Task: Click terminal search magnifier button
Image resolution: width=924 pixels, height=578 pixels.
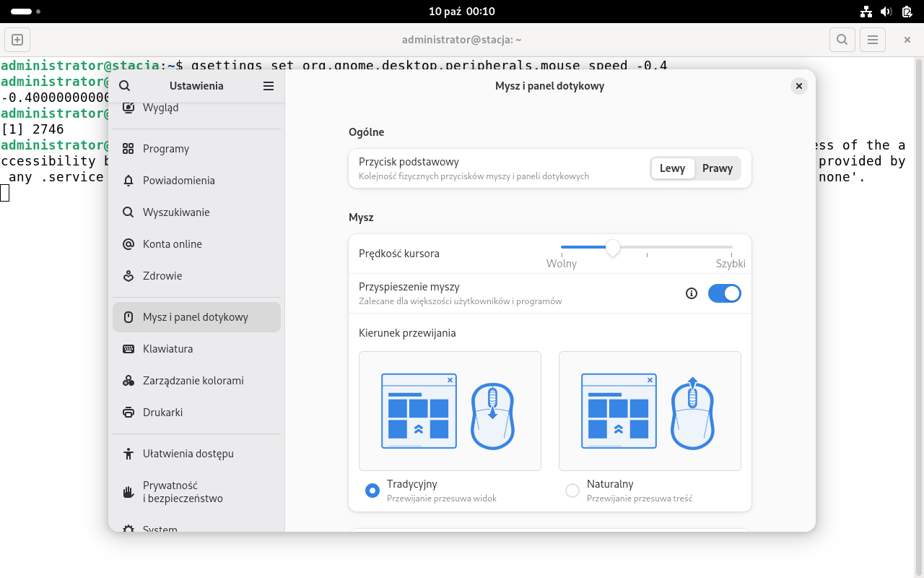Action: point(842,40)
